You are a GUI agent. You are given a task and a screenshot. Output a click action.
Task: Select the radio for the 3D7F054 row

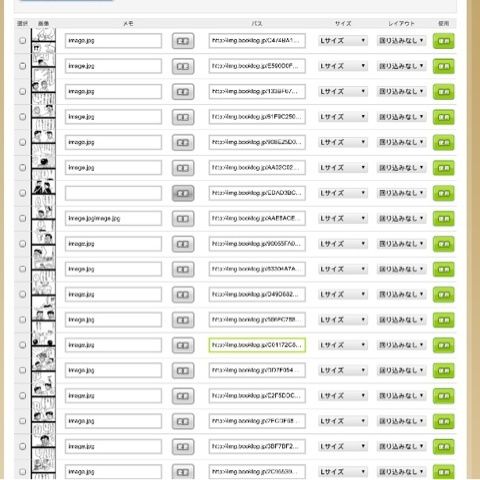22,370
